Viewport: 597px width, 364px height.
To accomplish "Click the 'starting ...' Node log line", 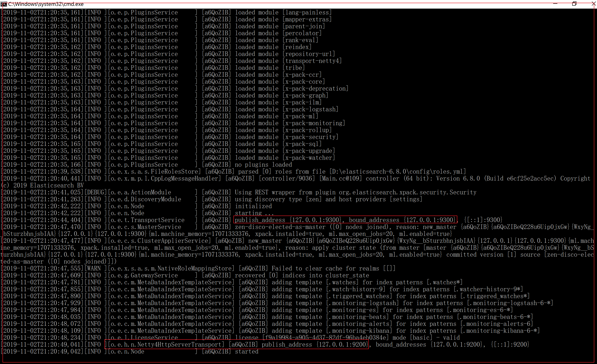I will (x=137, y=213).
